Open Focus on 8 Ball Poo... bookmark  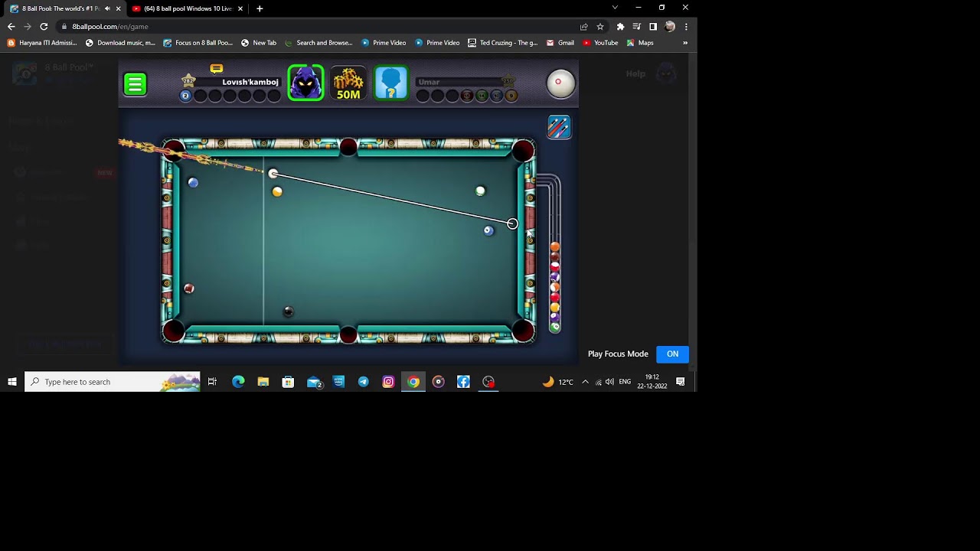coord(198,43)
